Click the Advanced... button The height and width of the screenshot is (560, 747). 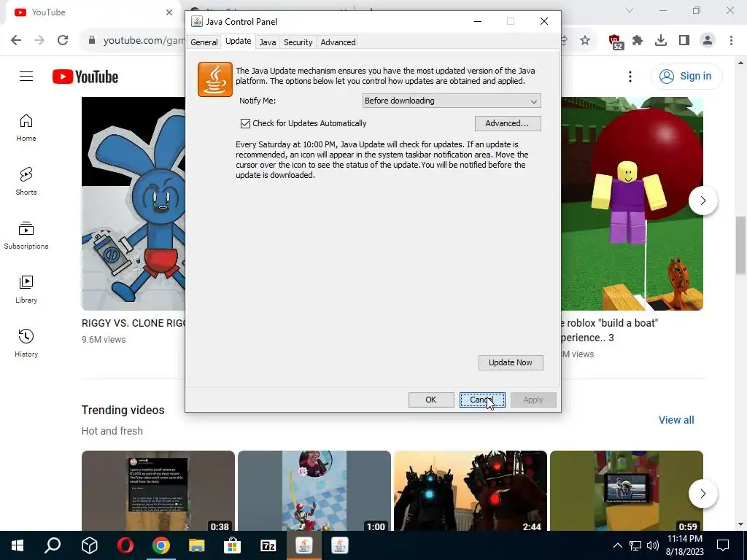point(508,123)
